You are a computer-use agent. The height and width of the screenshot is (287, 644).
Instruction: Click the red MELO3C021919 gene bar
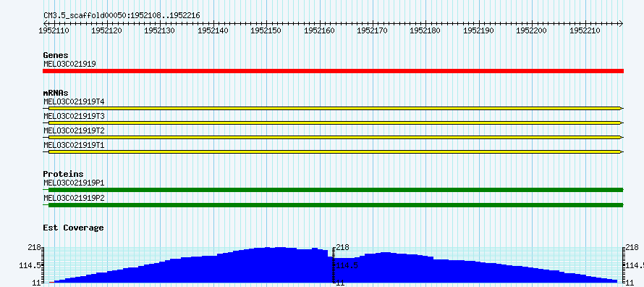(x=333, y=71)
